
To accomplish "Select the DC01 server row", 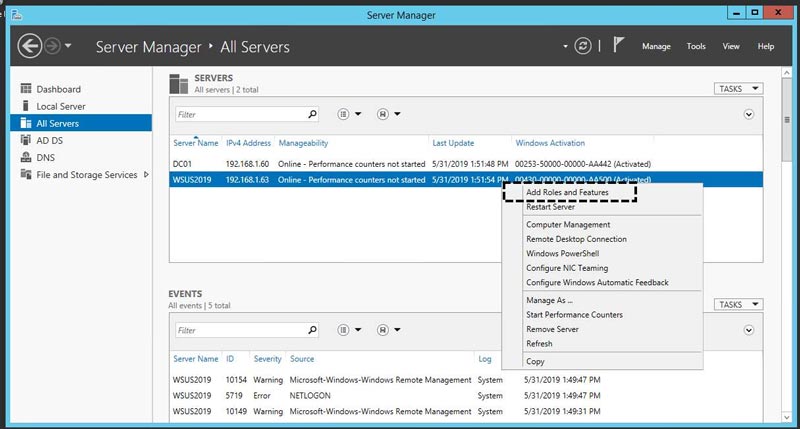I will (x=466, y=164).
